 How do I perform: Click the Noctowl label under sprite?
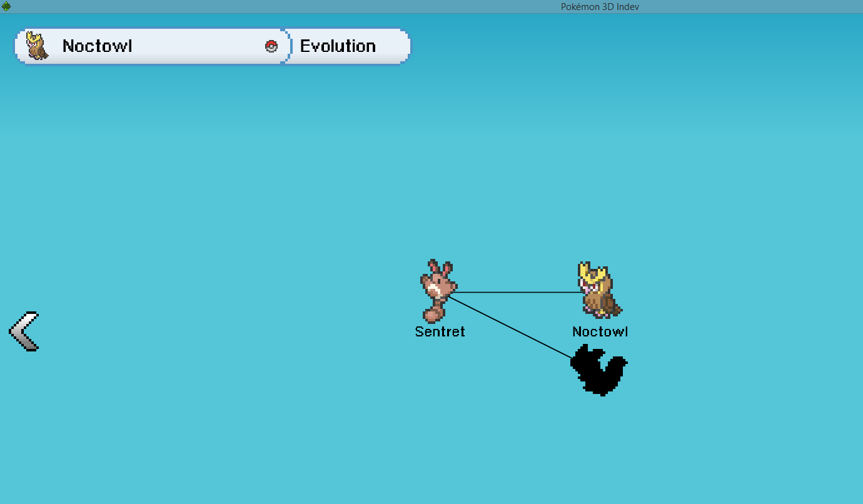tap(600, 332)
